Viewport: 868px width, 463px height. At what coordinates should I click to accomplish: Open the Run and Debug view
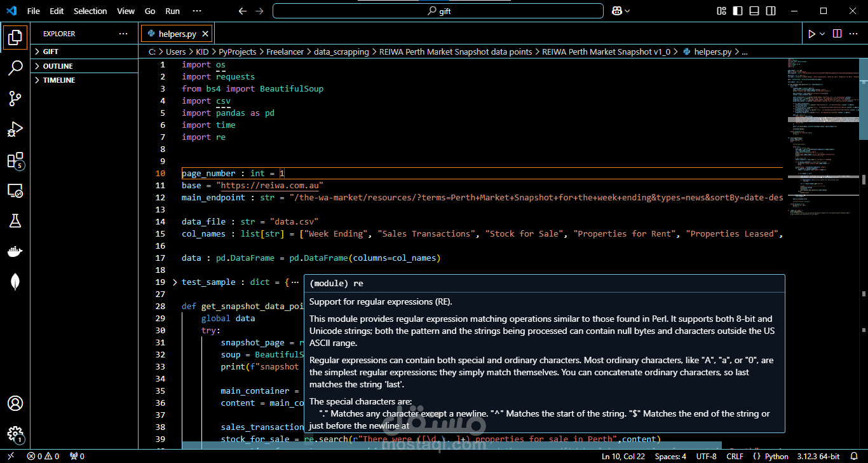(x=15, y=129)
